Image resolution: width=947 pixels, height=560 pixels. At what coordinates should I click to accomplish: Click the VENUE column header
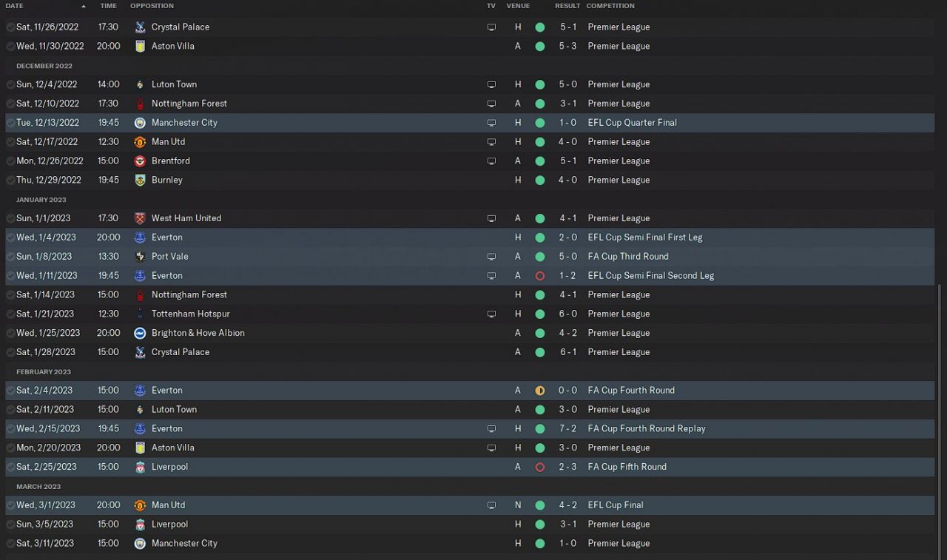click(518, 6)
